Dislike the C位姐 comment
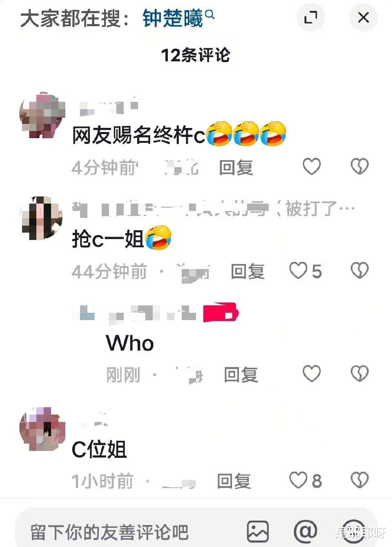392x547 pixels. pyautogui.click(x=360, y=480)
